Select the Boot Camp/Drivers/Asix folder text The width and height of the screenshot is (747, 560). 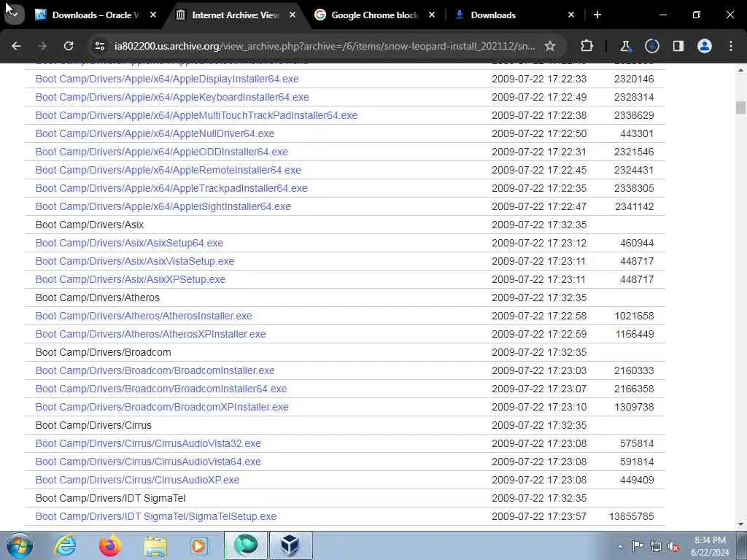point(90,225)
